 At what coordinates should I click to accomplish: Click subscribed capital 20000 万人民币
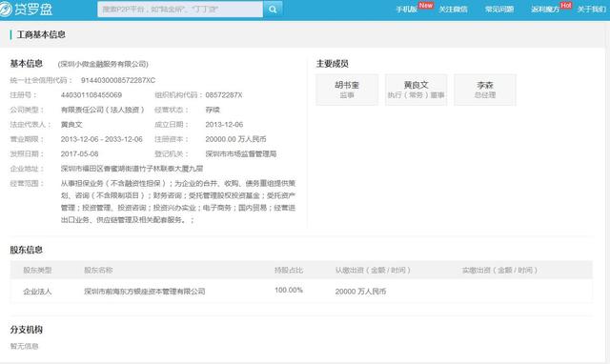360,292
